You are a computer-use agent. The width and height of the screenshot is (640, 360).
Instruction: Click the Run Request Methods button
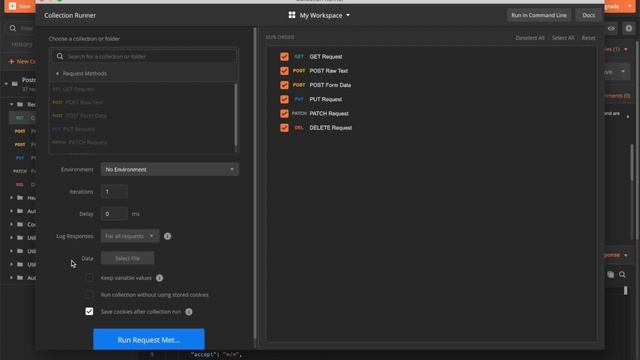point(149,340)
